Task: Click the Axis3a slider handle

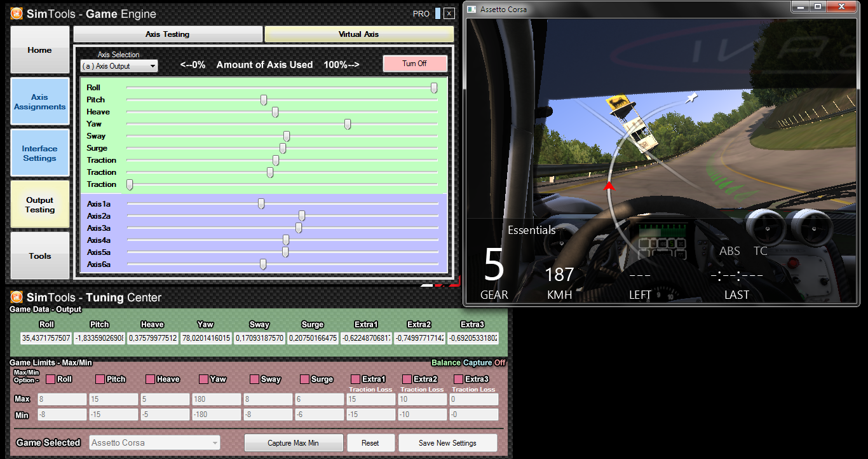Action: (x=299, y=228)
